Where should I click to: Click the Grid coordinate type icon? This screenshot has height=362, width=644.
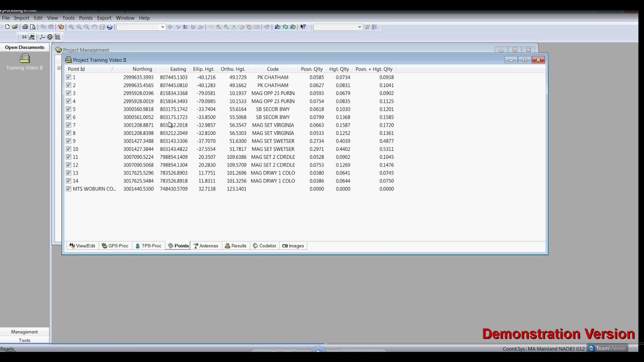point(57,37)
